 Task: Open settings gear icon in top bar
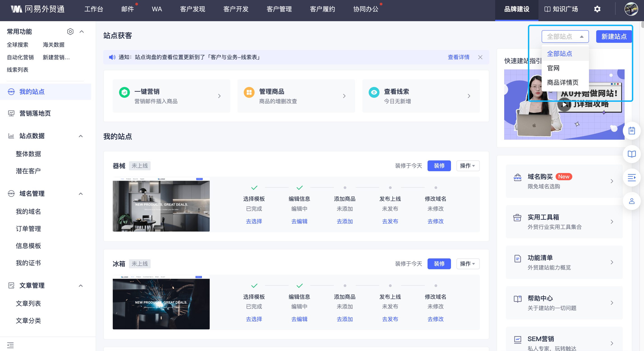(x=597, y=9)
